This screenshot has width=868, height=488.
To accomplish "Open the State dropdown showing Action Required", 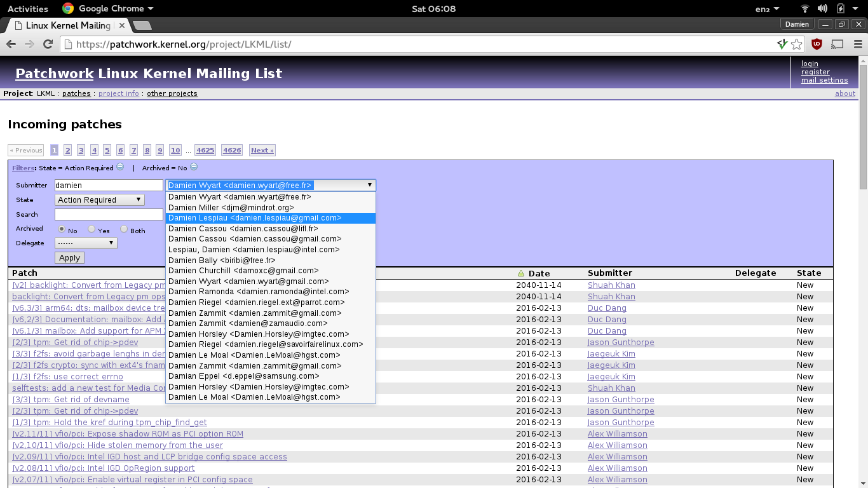I will coord(100,200).
